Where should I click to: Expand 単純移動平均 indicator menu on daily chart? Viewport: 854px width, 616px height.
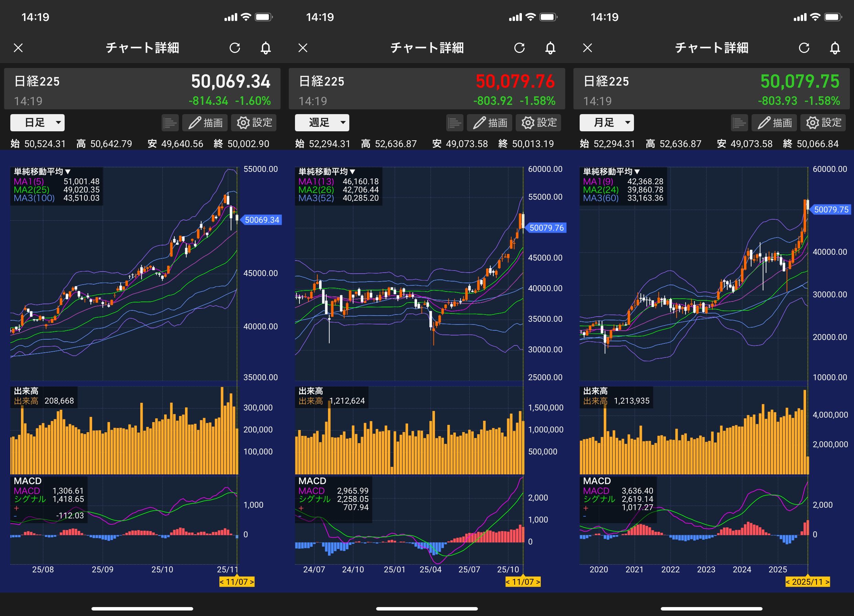[42, 172]
